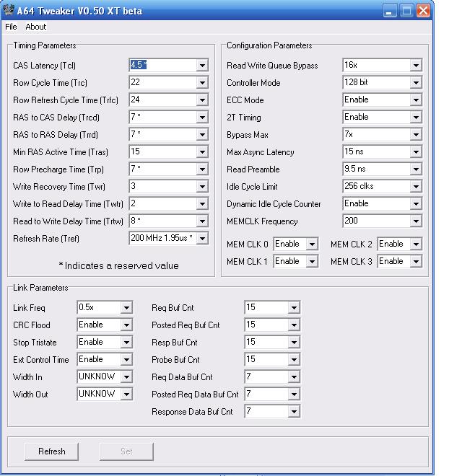Open the Refresh Rate (Tref) dropdown

[202, 238]
